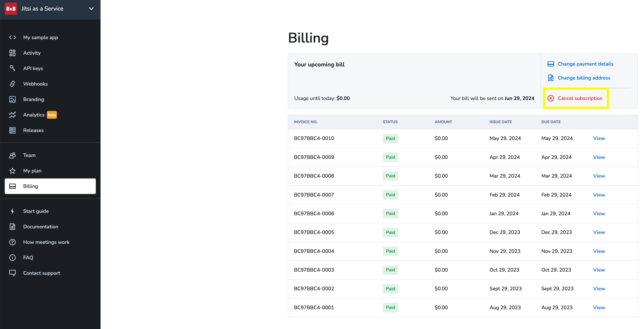
Task: Click the Team people icon
Action: point(12,155)
